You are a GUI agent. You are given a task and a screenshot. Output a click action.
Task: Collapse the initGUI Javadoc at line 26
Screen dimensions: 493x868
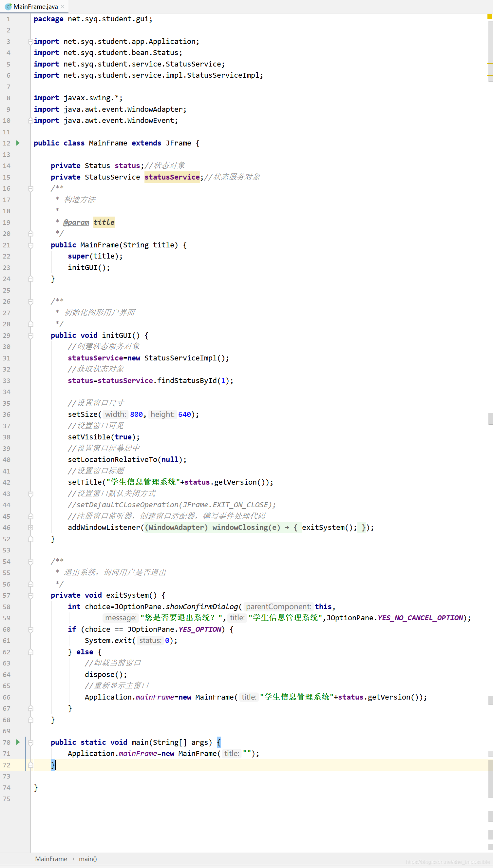pos(30,301)
